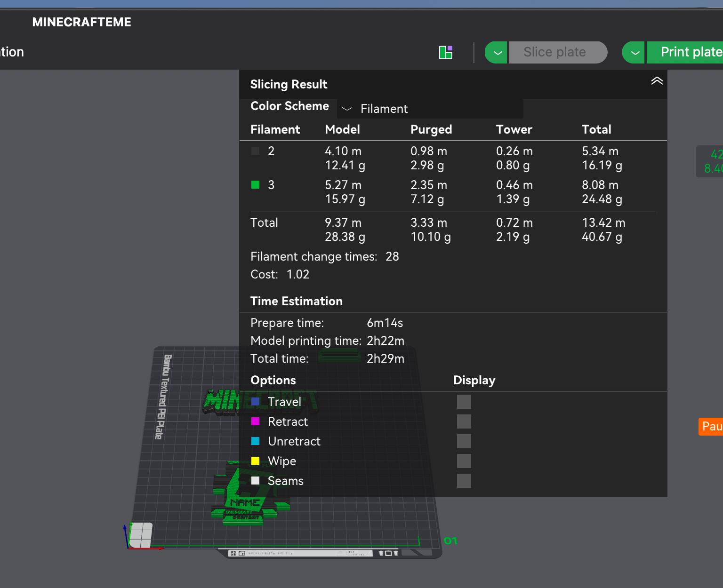Show Seams via its display checkbox

(x=464, y=481)
